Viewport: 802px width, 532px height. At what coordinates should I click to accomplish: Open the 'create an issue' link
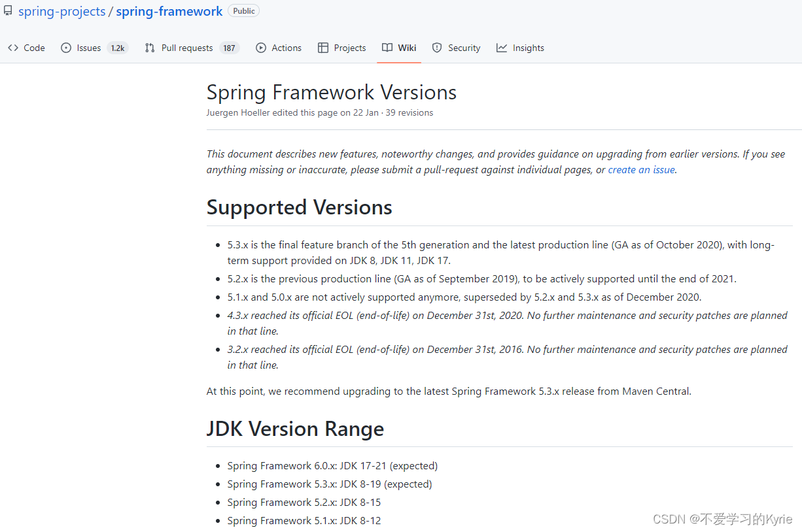coord(641,169)
